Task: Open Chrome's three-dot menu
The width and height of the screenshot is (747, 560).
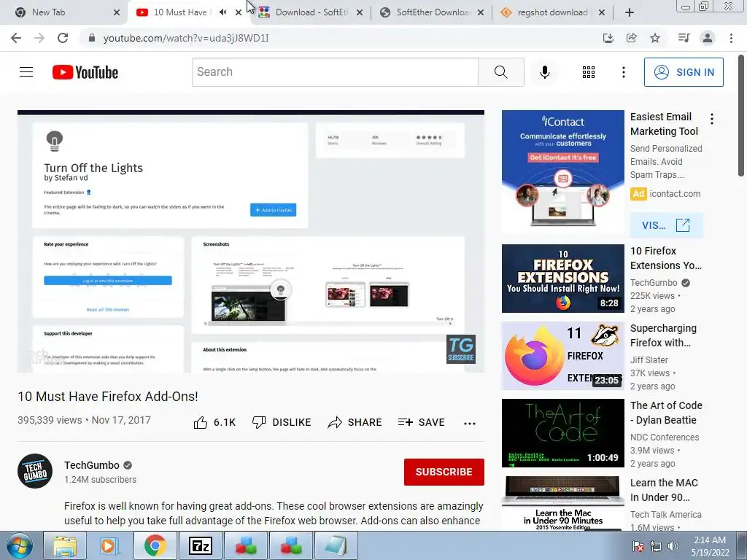Action: (x=731, y=38)
